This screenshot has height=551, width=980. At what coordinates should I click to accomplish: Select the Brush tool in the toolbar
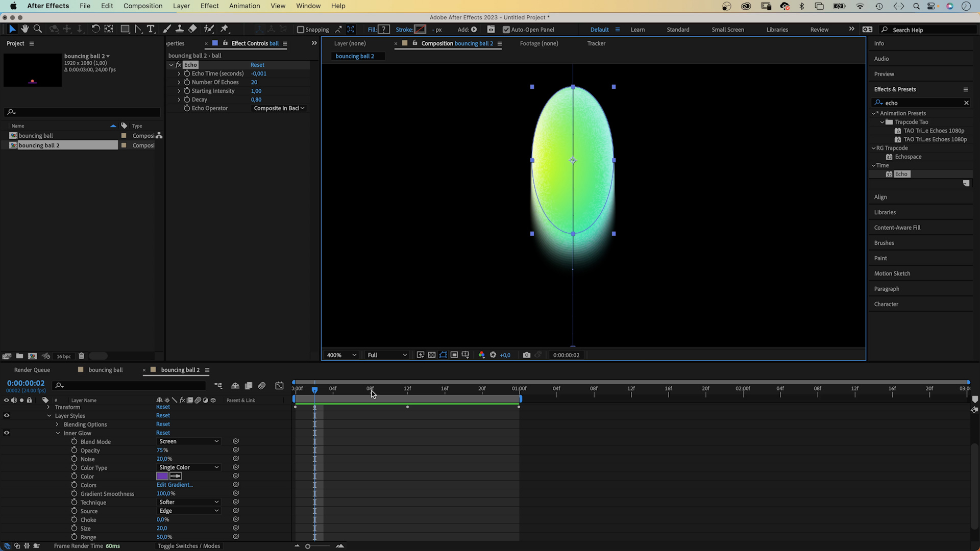166,29
